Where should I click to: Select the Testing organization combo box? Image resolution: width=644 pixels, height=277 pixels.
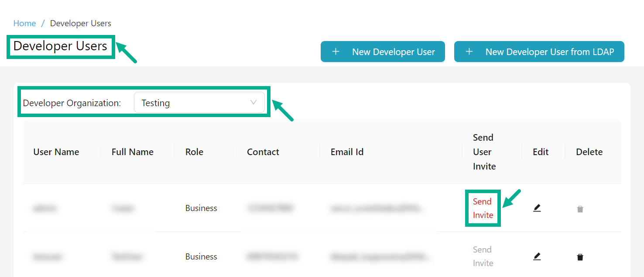[200, 102]
